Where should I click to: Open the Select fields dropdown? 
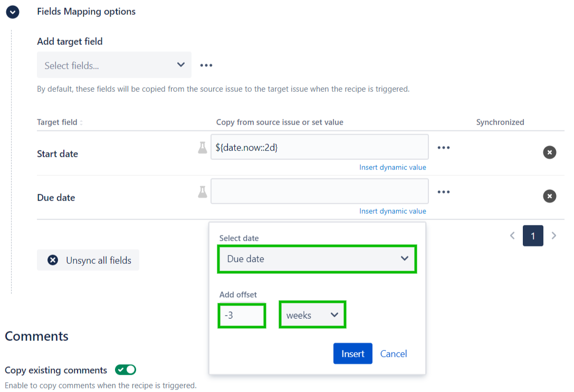pos(114,65)
